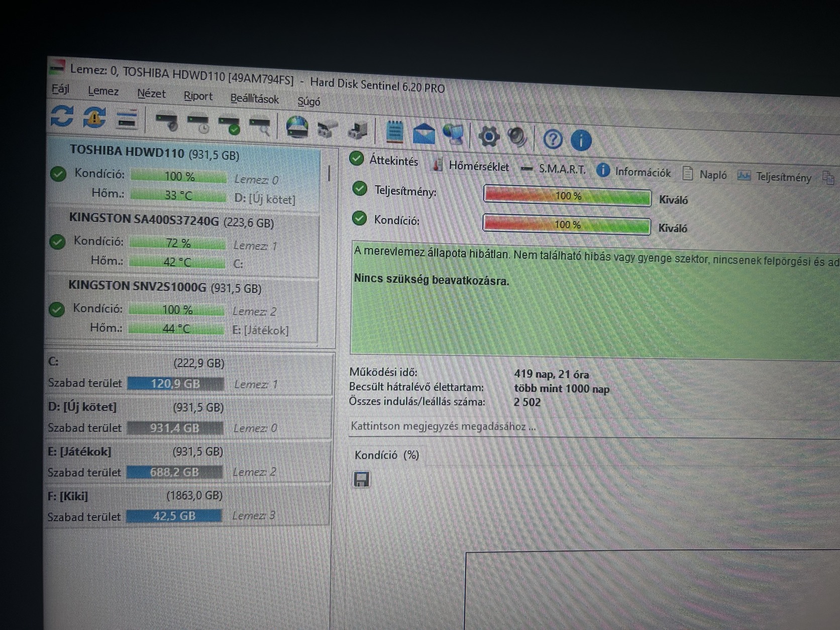Click the TOSHIBA 33 °C temperature bar
The image size is (840, 630).
pos(178,195)
